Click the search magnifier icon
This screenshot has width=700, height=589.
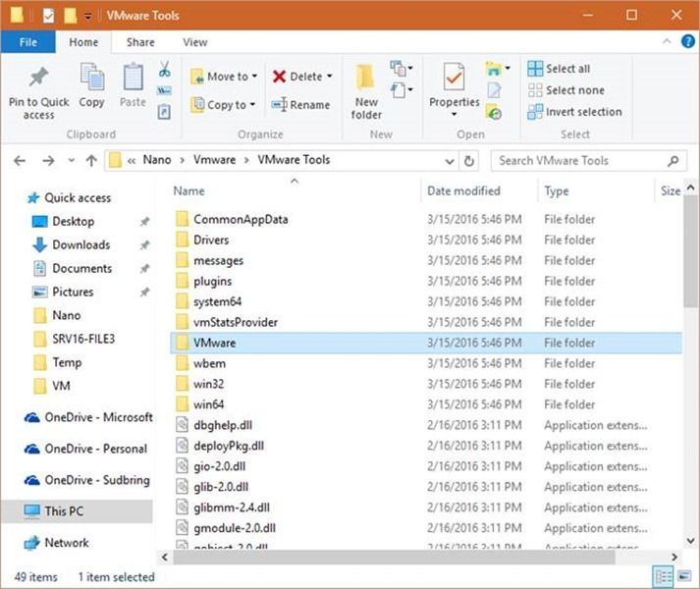(x=673, y=161)
